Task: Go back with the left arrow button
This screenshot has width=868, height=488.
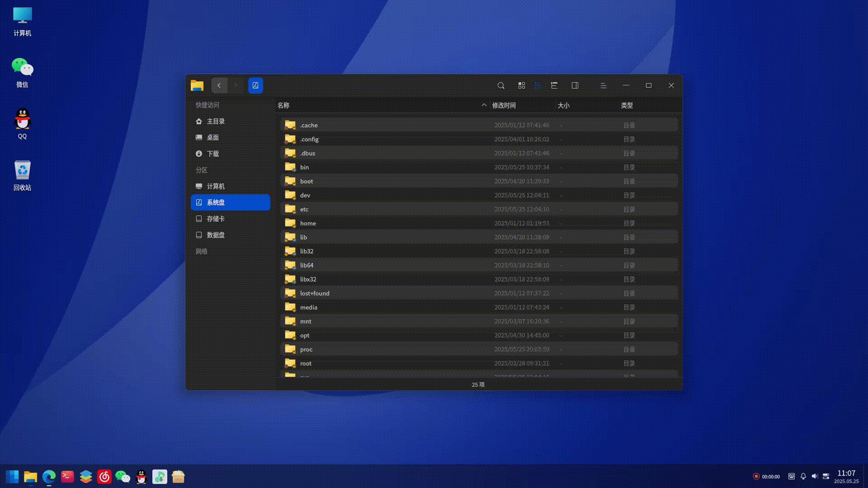Action: [x=219, y=85]
